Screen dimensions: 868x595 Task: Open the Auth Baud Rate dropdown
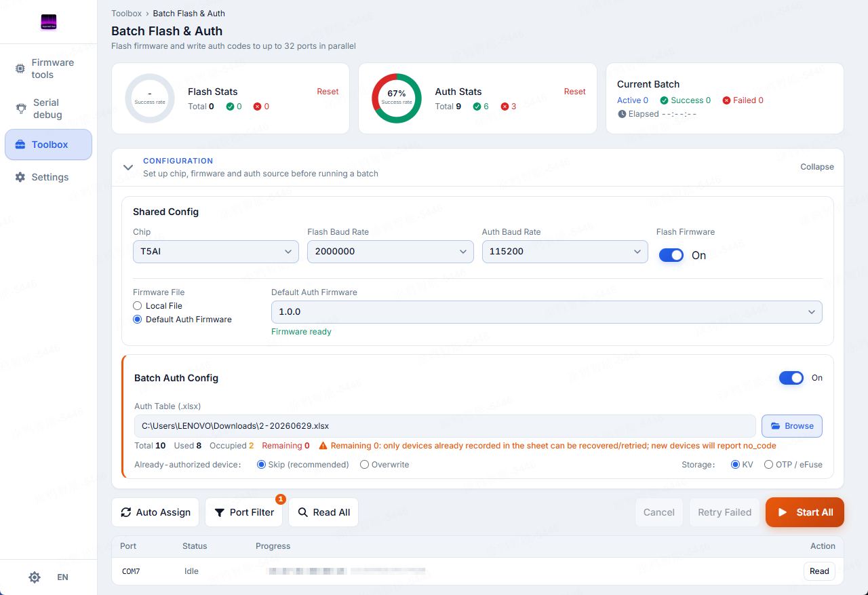coord(565,251)
